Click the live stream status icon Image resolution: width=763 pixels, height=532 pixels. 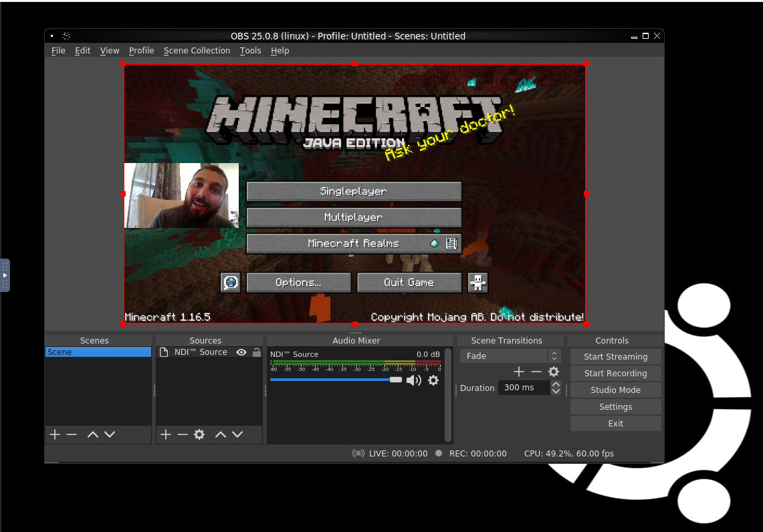coord(358,453)
